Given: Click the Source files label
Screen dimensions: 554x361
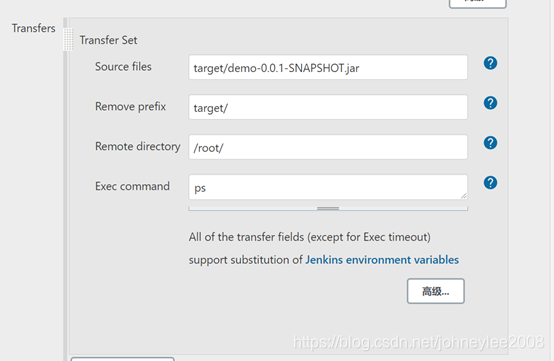Looking at the screenshot, I should click(x=123, y=67).
